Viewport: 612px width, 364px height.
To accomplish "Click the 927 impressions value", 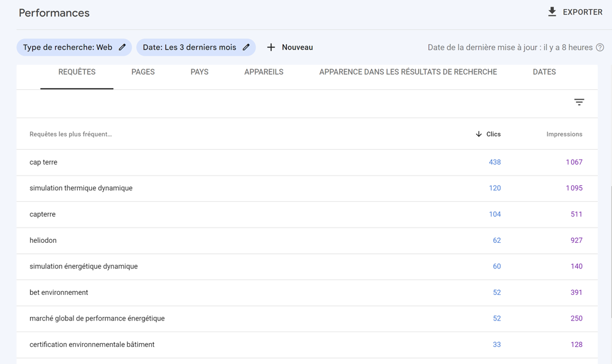I will click(x=576, y=240).
